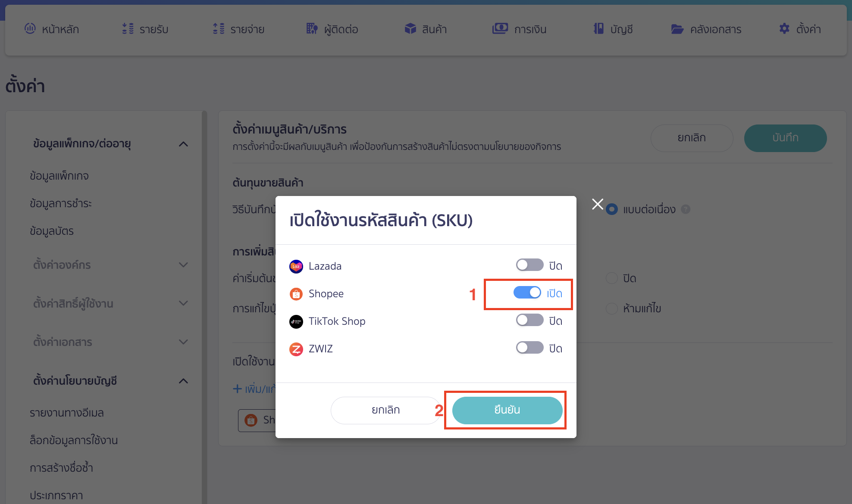Select ข้อมูลการชำระ in the sidebar
Image resolution: width=852 pixels, height=504 pixels.
pos(61,203)
